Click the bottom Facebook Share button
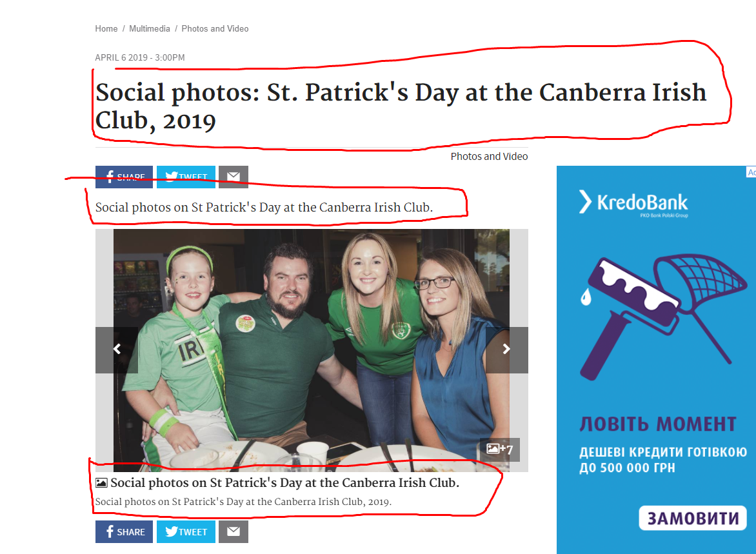 124,531
